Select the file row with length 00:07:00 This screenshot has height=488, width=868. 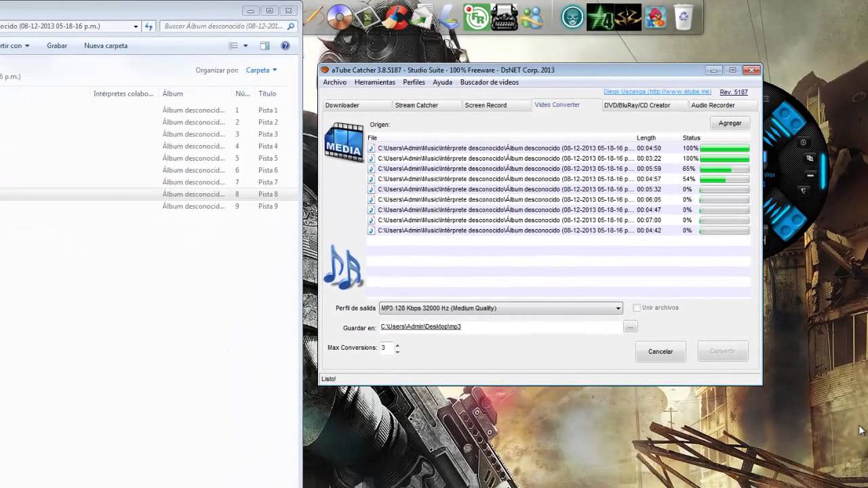tap(559, 220)
